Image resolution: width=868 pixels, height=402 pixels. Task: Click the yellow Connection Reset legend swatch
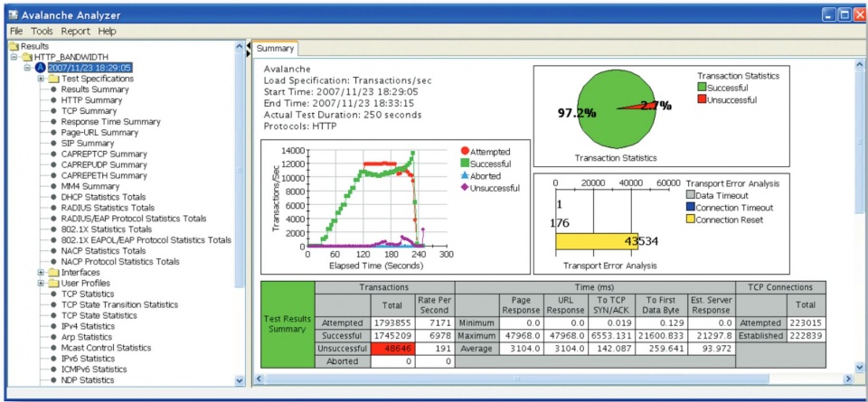[691, 220]
